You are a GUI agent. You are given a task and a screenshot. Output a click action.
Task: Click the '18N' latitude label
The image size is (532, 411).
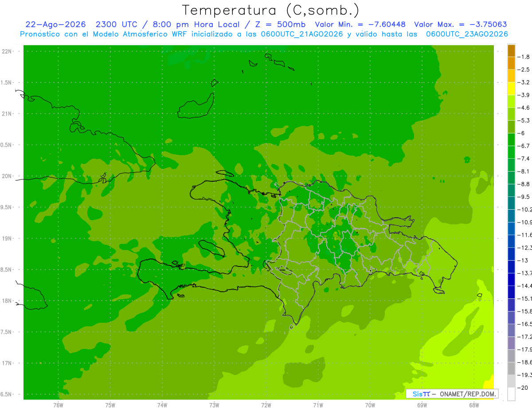click(x=6, y=301)
